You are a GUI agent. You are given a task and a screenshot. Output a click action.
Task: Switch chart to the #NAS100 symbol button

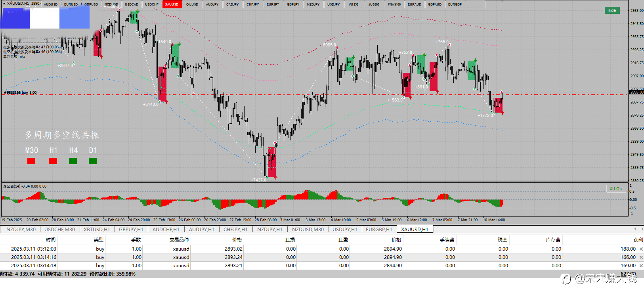[394, 4]
